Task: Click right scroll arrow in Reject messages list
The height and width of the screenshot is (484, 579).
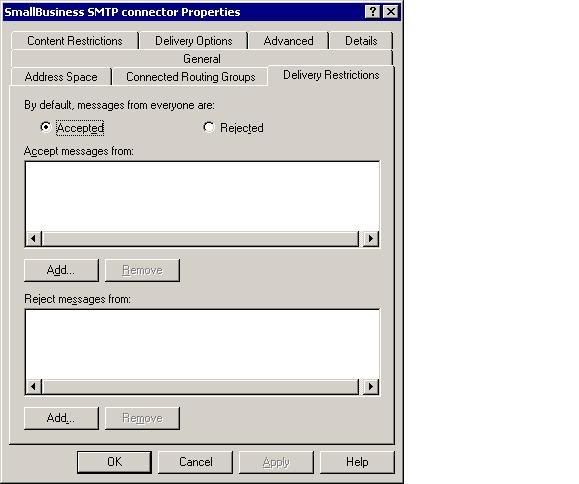Action: pyautogui.click(x=371, y=387)
